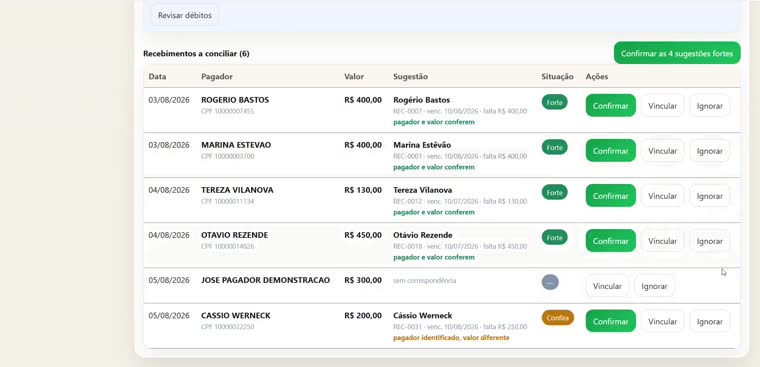Ignore the Marina Estevao receipt
760x367 pixels.
710,151
